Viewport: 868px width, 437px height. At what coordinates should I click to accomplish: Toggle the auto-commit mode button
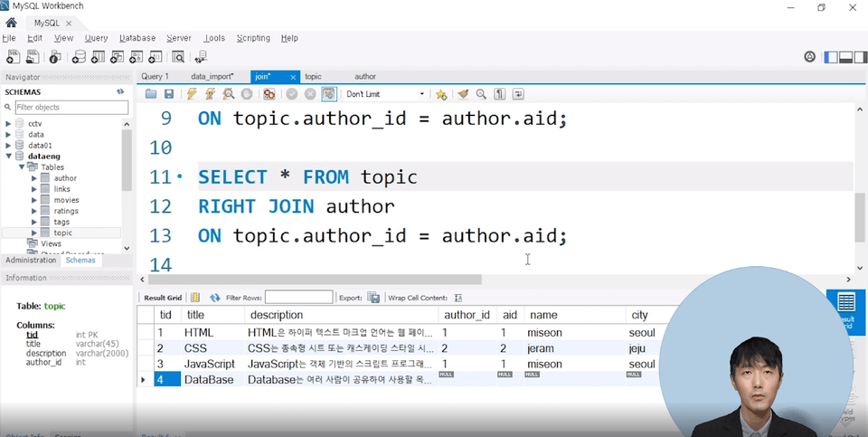(x=329, y=94)
